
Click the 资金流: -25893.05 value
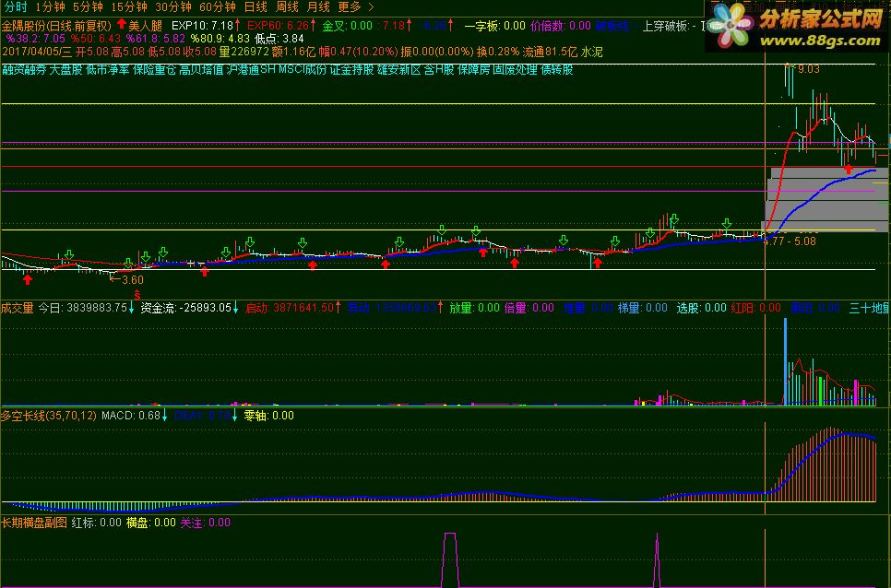point(185,308)
